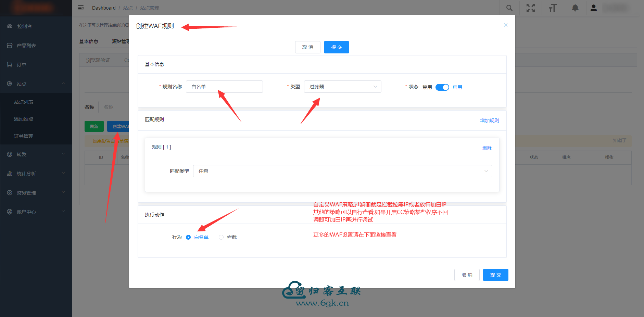Toggle the 状态 enable switch

442,87
